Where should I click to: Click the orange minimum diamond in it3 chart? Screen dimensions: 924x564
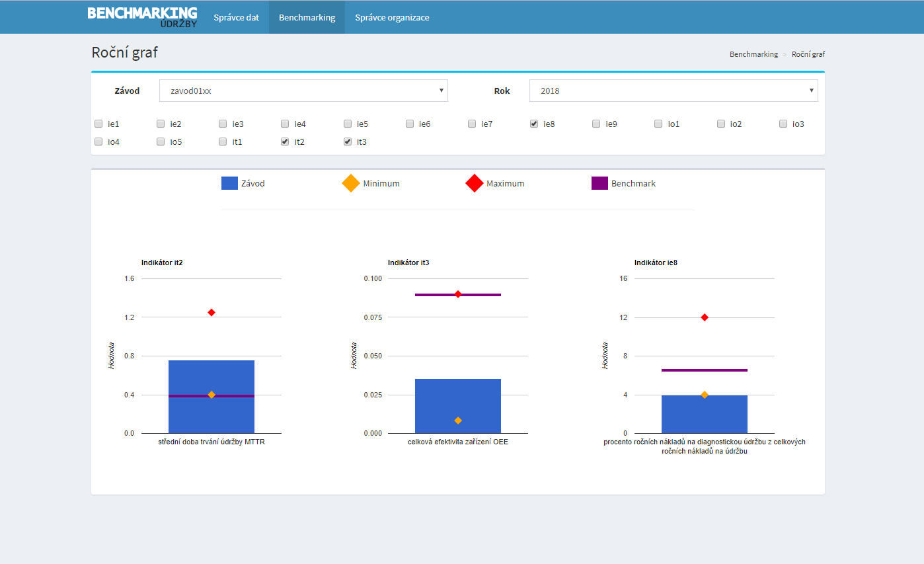(458, 421)
